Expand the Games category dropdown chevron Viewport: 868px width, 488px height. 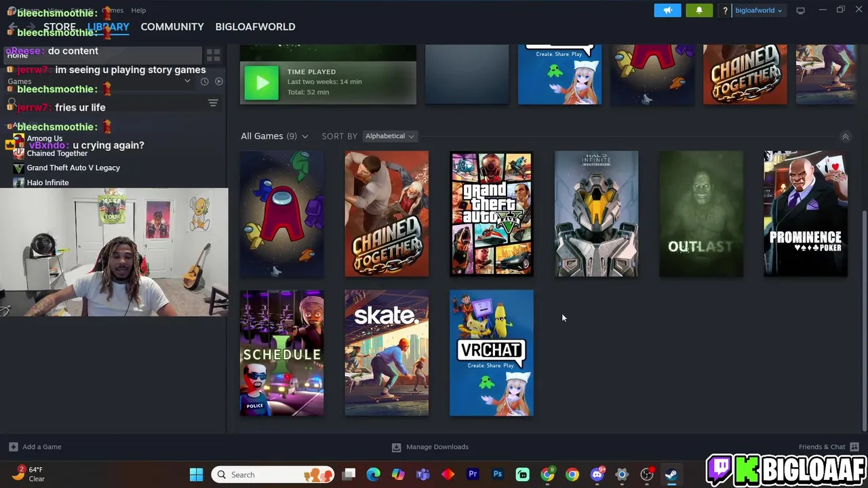[x=187, y=81]
